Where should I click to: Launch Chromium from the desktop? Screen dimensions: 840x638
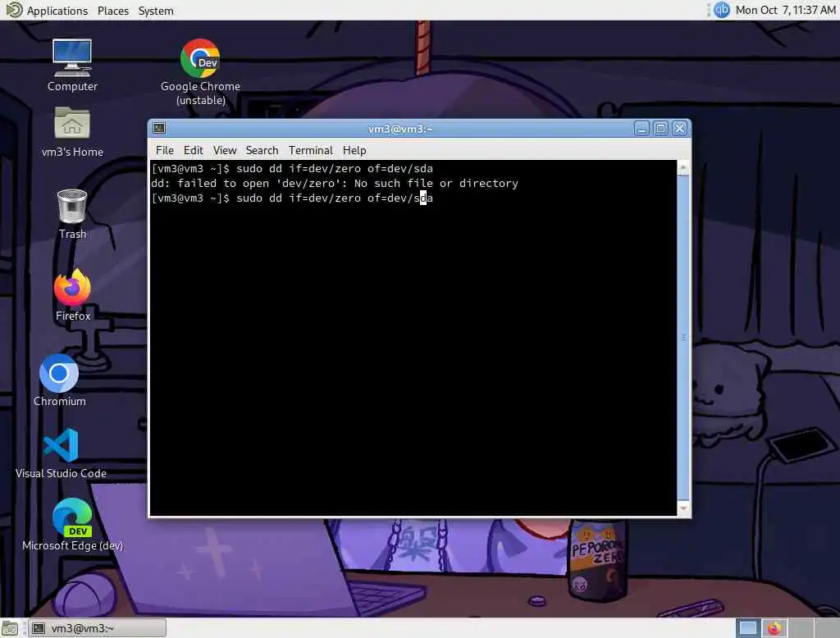[x=59, y=380]
